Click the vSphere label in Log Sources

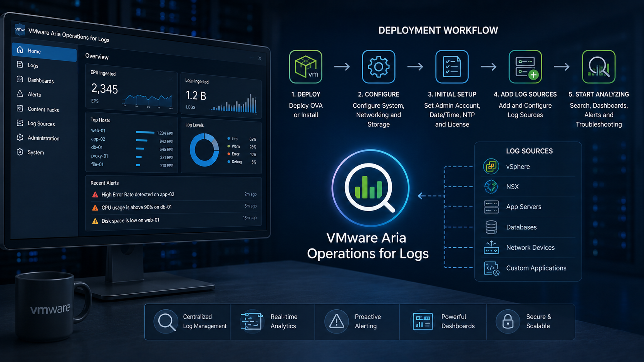518,167
